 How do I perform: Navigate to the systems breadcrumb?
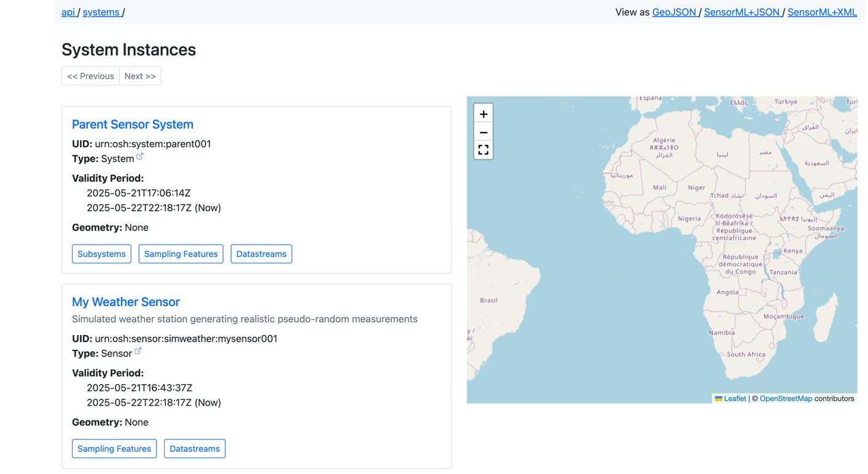click(x=101, y=12)
